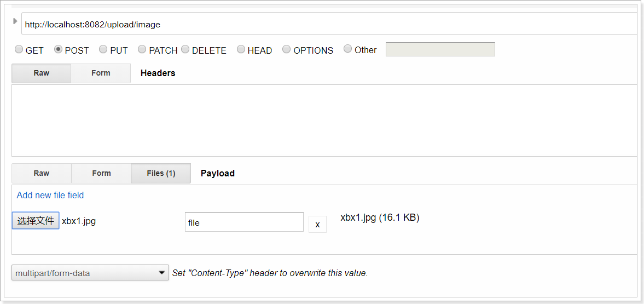The image size is (644, 304).
Task: Expand the URL editor triangle arrow
Action: tap(15, 21)
